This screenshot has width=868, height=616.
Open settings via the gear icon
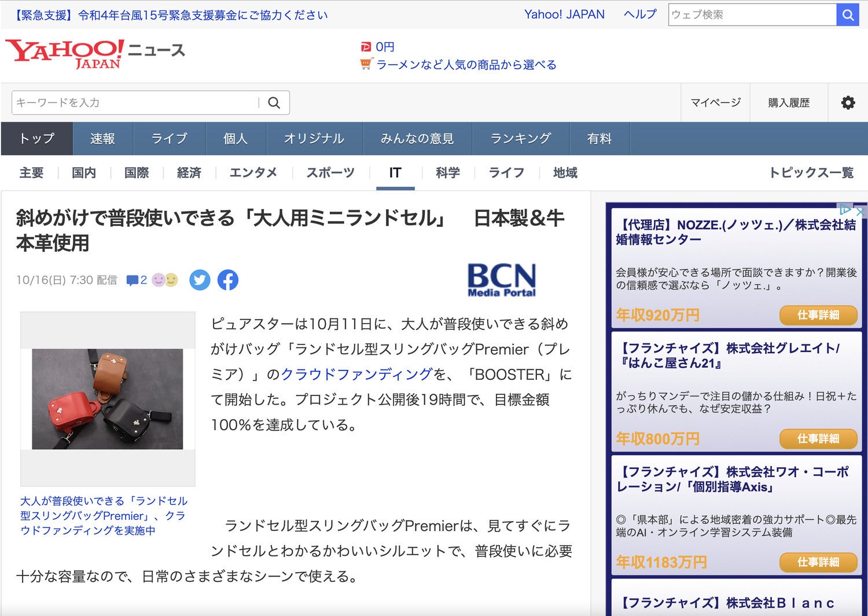coord(848,103)
